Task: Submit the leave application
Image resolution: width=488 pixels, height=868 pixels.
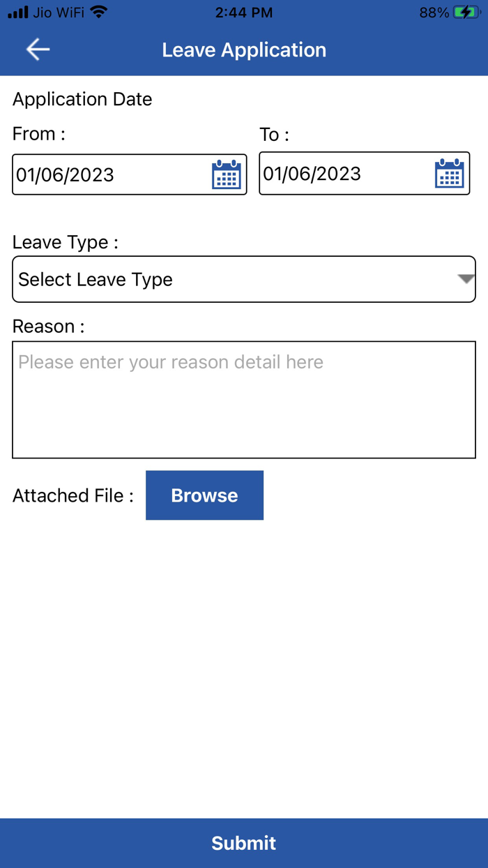Action: click(x=244, y=843)
